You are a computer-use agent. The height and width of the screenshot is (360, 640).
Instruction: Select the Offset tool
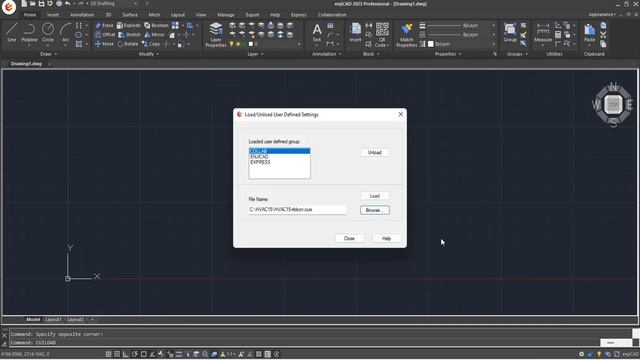coord(105,35)
